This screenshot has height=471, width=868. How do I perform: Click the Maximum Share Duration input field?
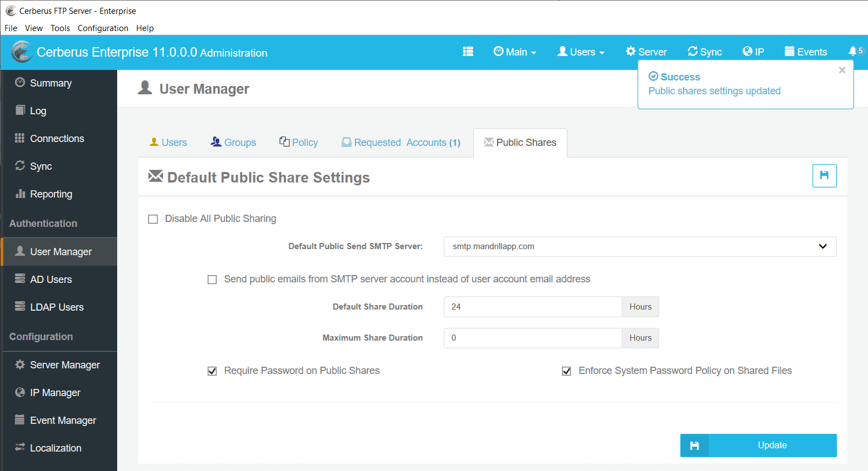coord(533,338)
